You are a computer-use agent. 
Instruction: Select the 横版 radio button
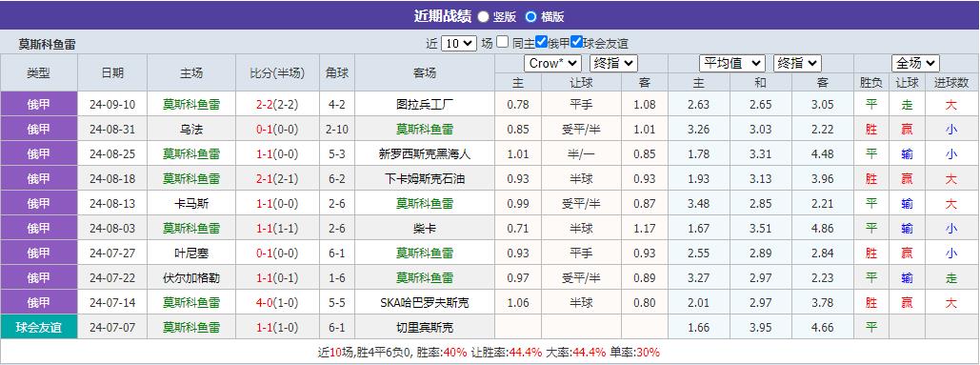531,17
